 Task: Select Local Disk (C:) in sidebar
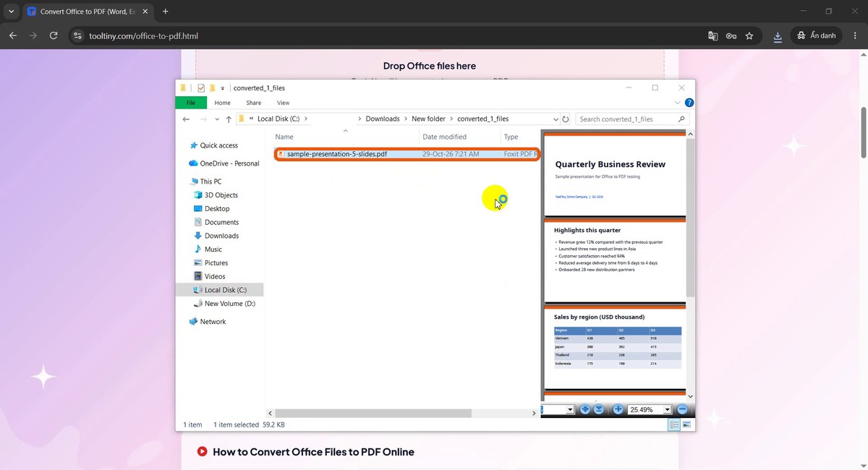(220, 290)
